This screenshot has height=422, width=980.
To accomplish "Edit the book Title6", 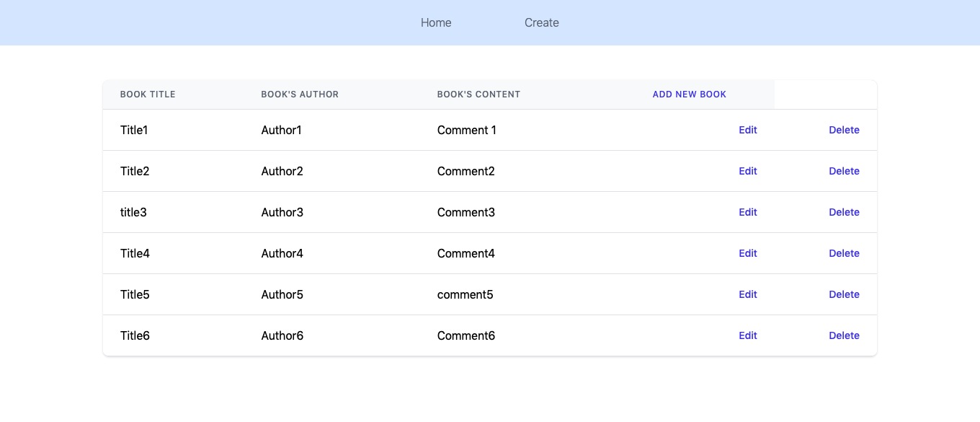I will (x=747, y=335).
